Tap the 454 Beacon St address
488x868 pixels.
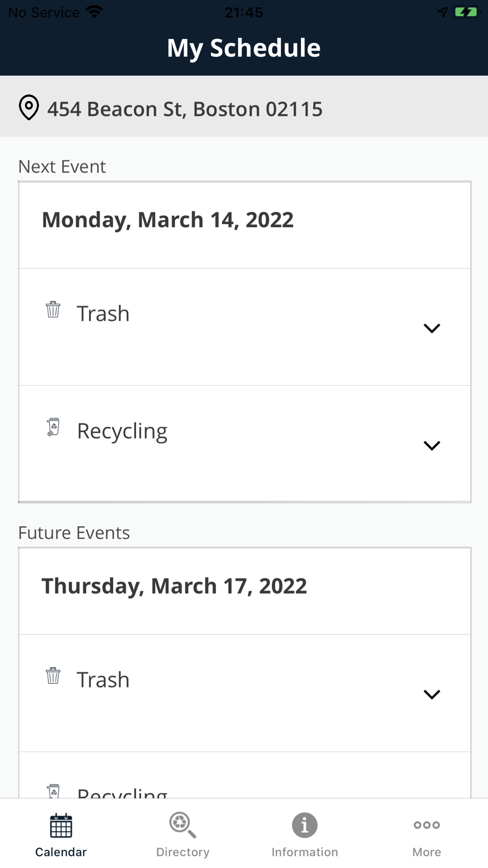185,109
